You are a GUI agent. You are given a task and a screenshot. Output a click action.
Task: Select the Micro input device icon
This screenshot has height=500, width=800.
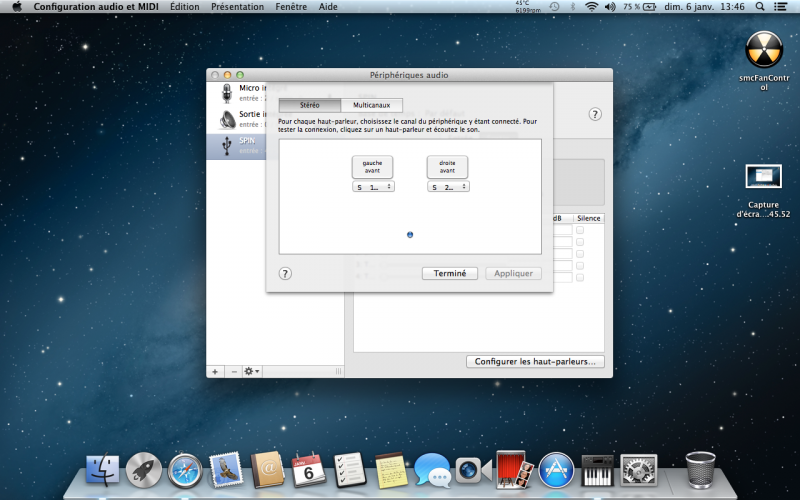click(227, 93)
